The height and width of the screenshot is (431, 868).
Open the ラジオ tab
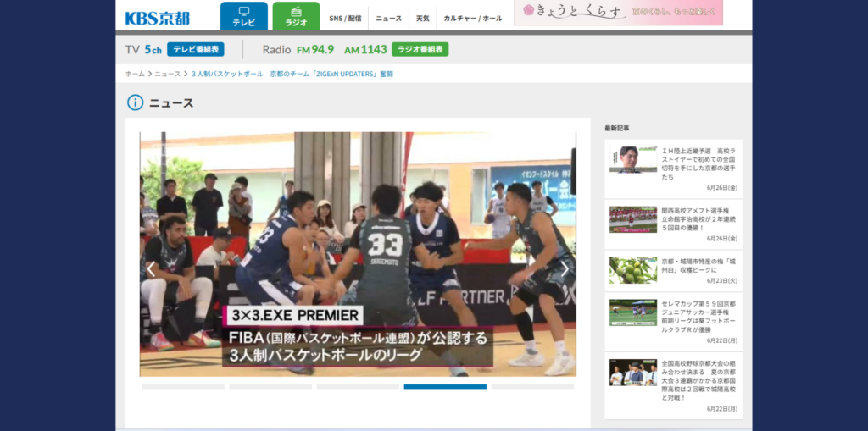(296, 16)
